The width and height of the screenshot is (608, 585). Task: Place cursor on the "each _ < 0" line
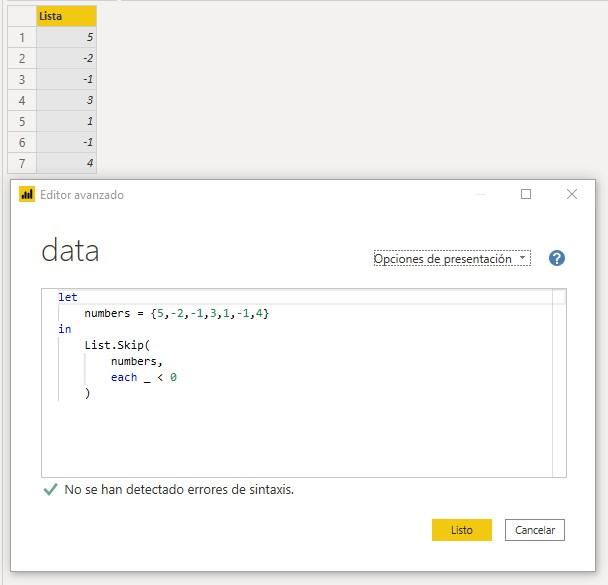144,377
